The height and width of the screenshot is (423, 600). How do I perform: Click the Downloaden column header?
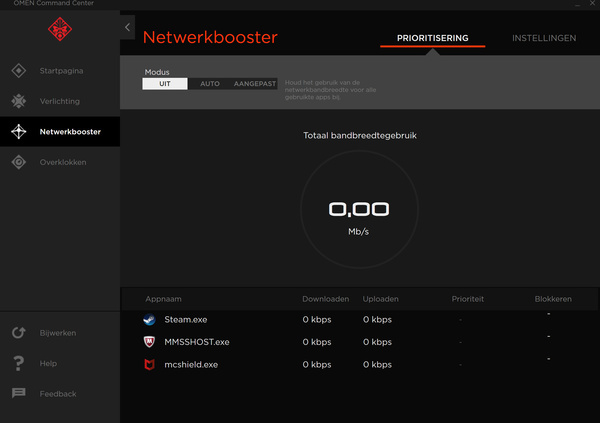325,299
